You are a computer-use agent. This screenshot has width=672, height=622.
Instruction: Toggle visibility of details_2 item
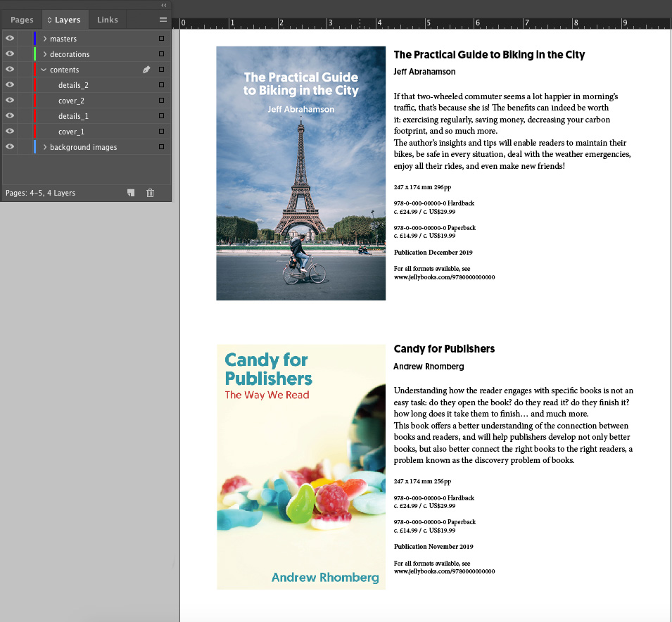point(10,85)
